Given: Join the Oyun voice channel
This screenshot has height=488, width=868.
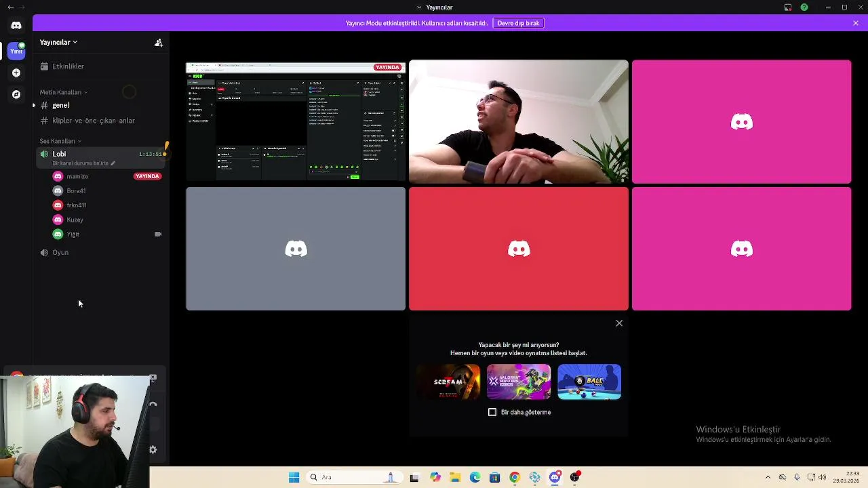Looking at the screenshot, I should pos(102,252).
